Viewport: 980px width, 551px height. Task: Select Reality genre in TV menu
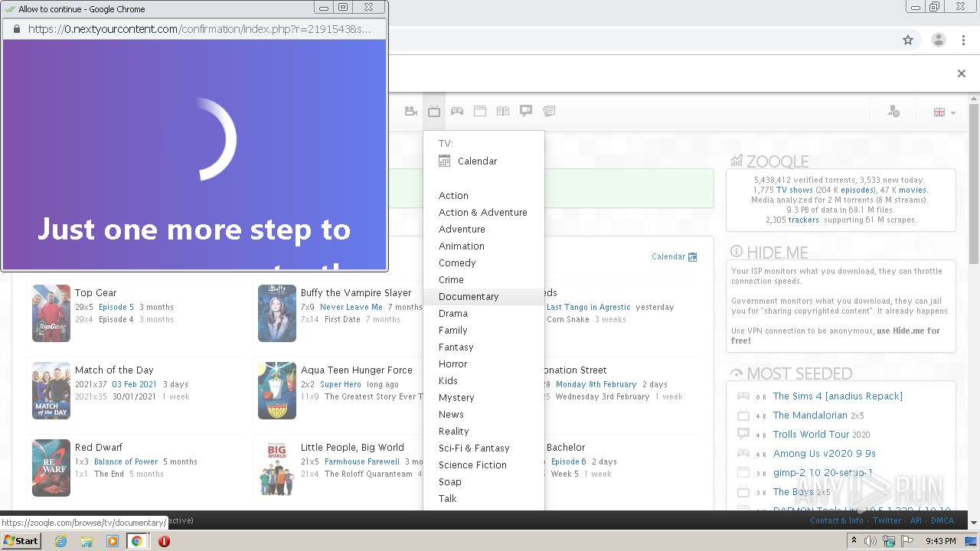453,432
